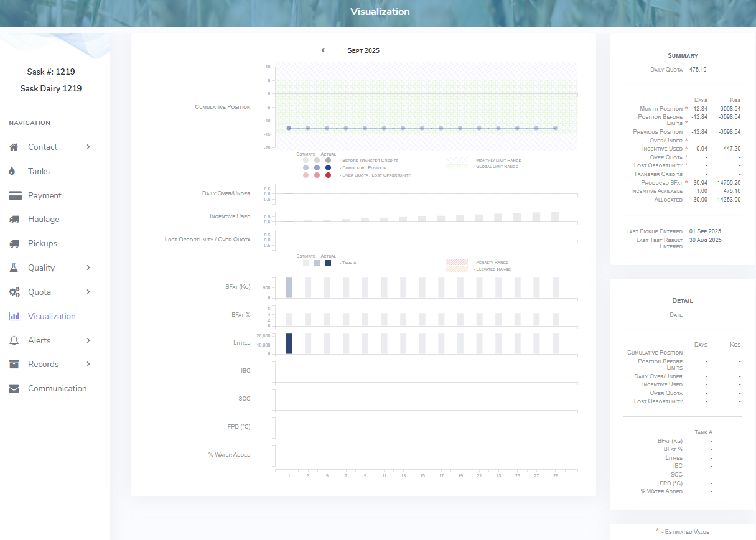756x540 pixels.
Task: Select the Visualization menu item
Action: coord(52,316)
